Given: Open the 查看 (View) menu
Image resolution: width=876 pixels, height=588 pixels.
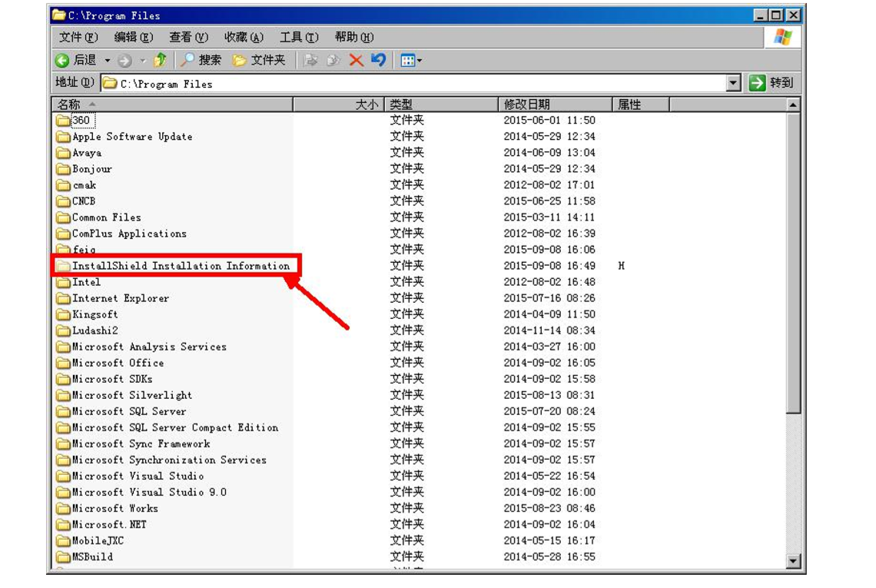Looking at the screenshot, I should (x=189, y=38).
